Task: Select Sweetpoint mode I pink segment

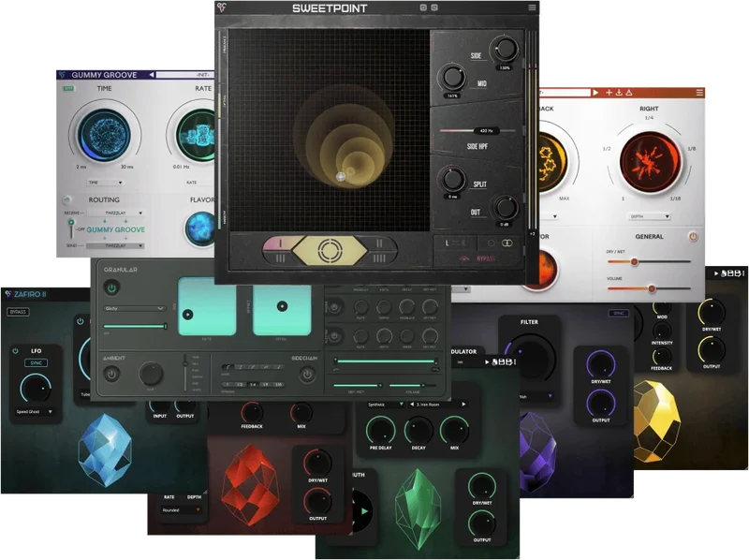Action: pyautogui.click(x=282, y=243)
